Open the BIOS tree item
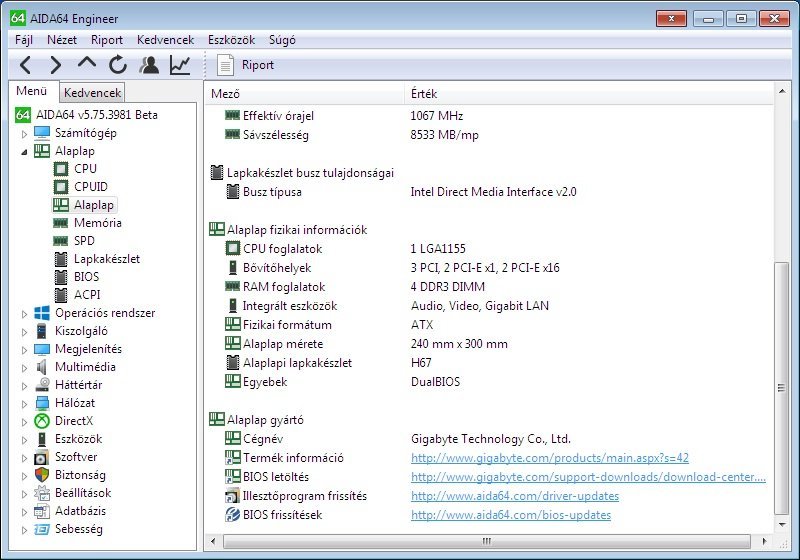 click(x=86, y=277)
